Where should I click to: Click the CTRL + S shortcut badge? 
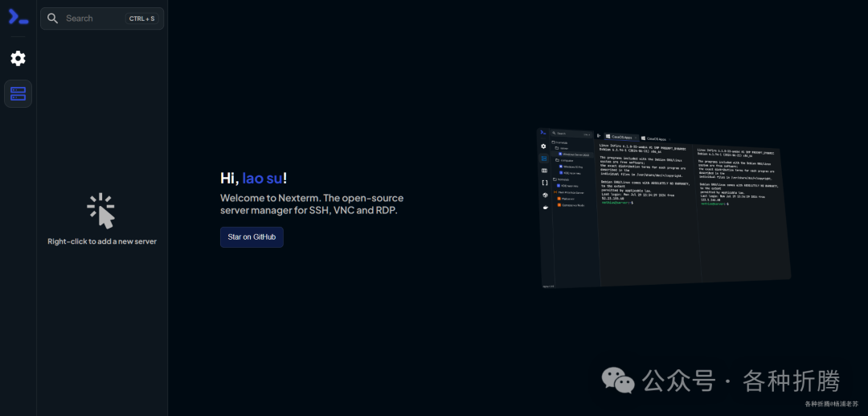[142, 19]
